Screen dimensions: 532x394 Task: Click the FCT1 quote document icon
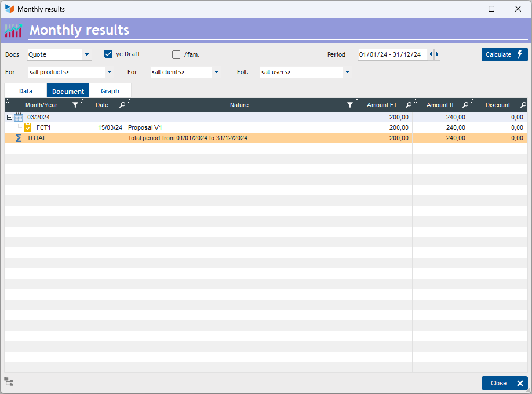click(x=28, y=127)
